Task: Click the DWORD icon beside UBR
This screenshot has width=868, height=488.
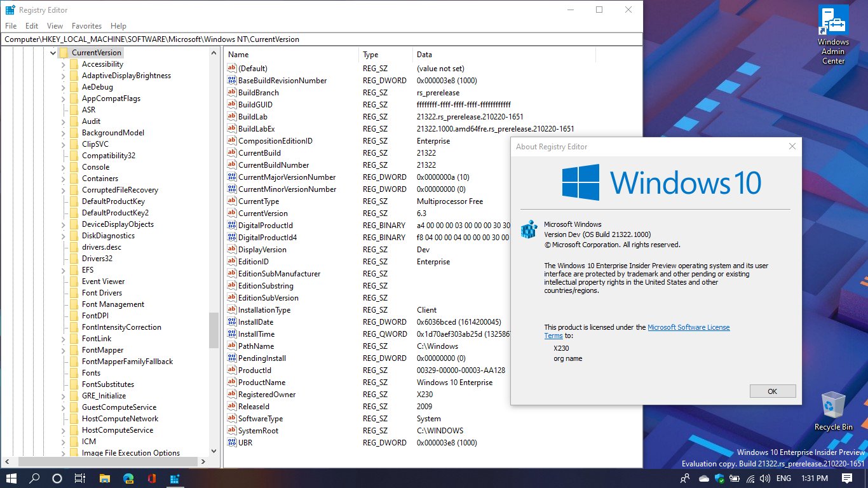Action: point(232,443)
